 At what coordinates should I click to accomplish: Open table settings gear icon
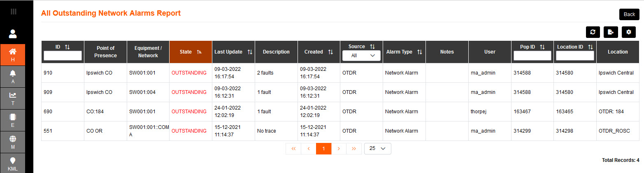[x=629, y=32]
